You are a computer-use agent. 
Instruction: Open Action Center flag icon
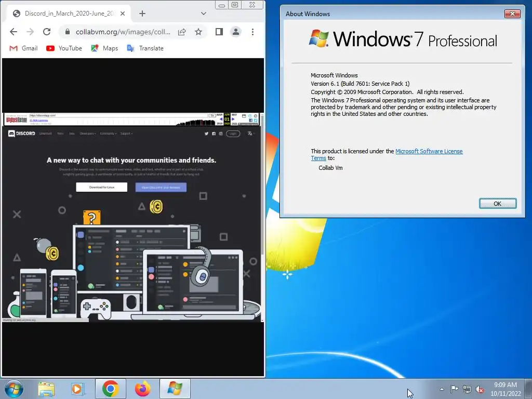pos(454,389)
